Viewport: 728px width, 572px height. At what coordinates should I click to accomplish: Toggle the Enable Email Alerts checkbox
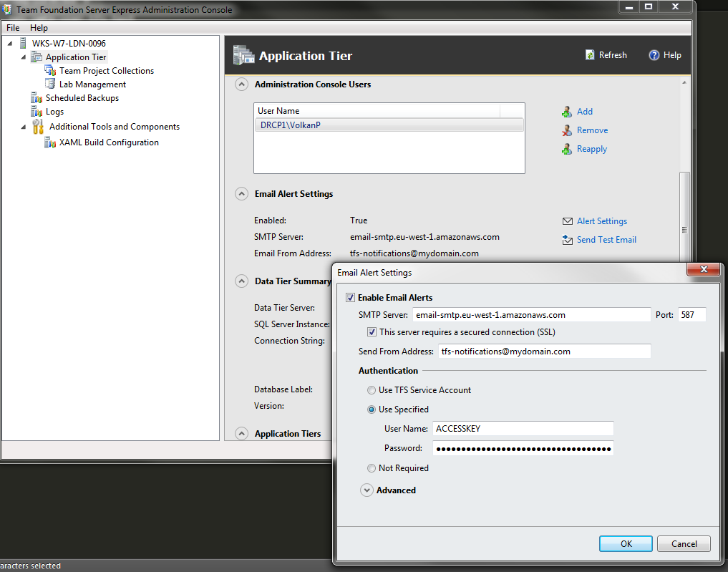(x=350, y=298)
